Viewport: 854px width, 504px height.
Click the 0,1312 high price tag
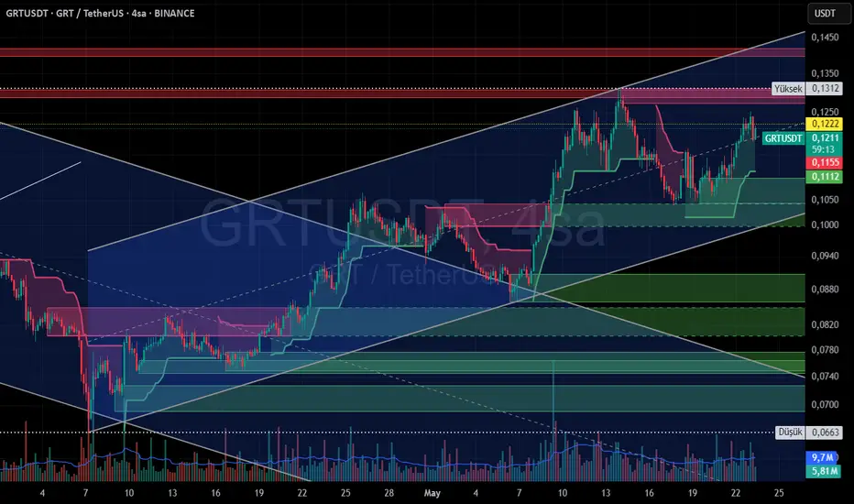(825, 88)
